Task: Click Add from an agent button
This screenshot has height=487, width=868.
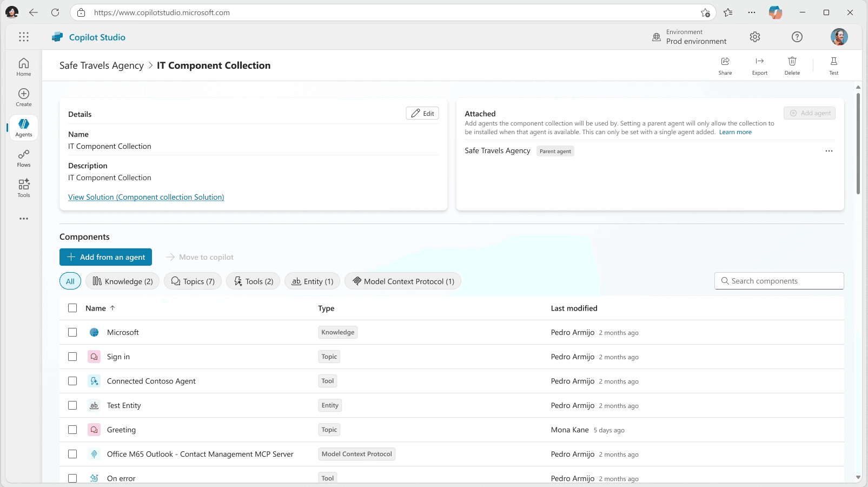Action: coord(106,257)
